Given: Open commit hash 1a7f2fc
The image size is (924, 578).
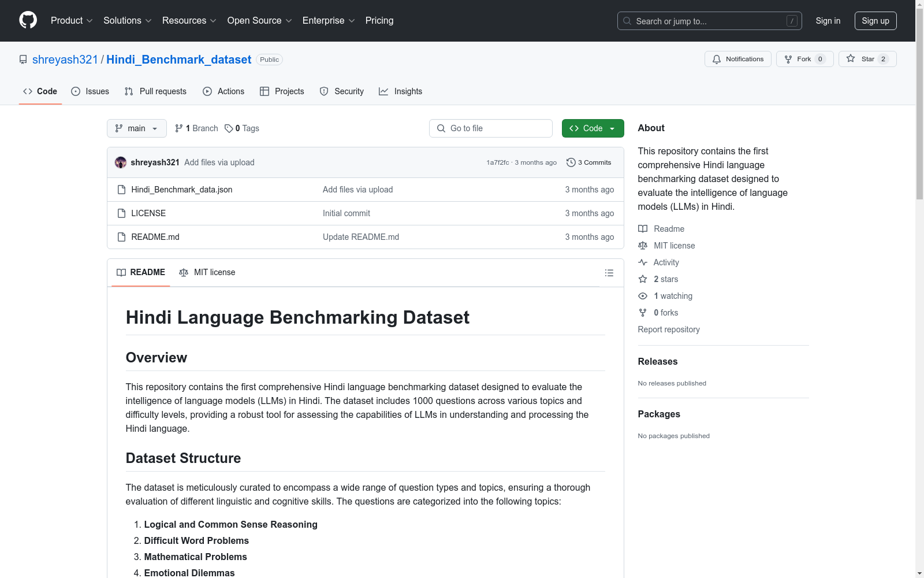Looking at the screenshot, I should click(x=498, y=162).
